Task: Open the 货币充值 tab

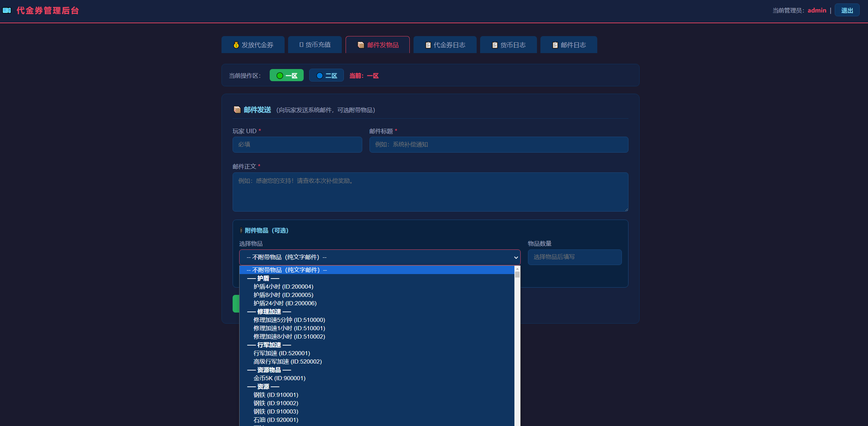Action: (x=315, y=45)
